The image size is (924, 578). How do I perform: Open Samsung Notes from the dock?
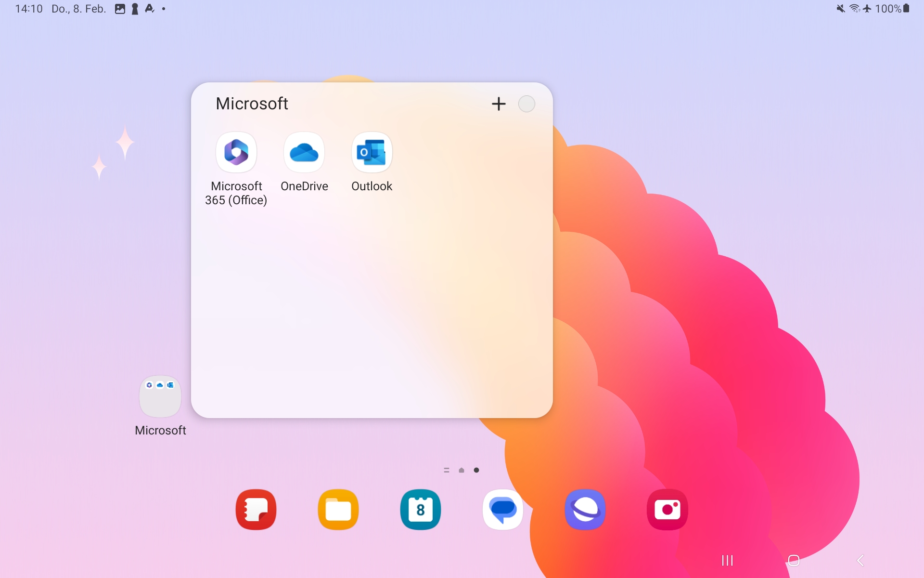[x=256, y=510]
